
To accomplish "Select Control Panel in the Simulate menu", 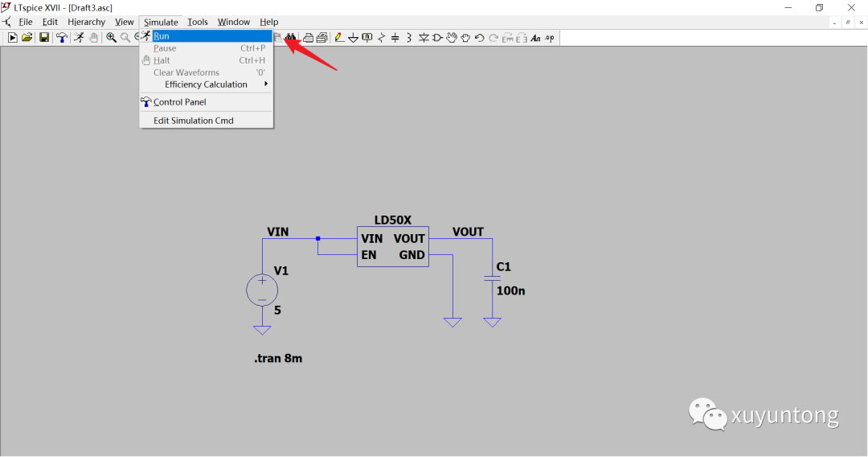I will pyautogui.click(x=180, y=102).
